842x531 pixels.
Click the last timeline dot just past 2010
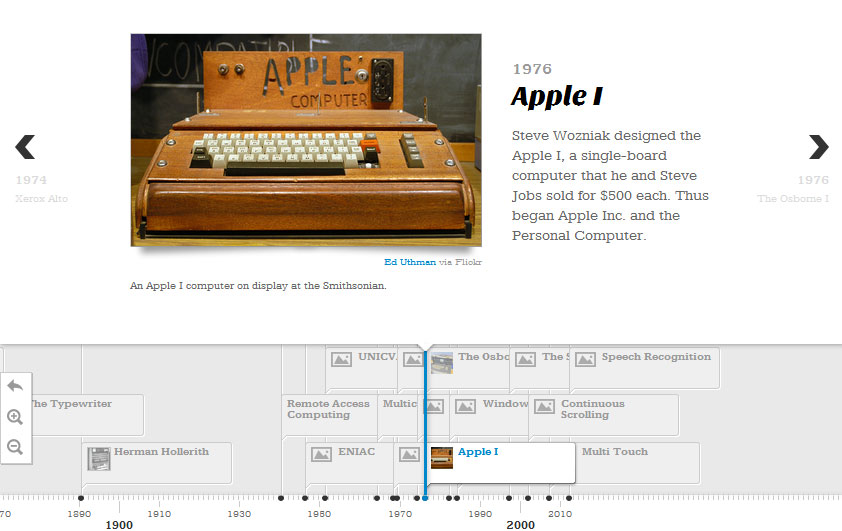pos(569,498)
